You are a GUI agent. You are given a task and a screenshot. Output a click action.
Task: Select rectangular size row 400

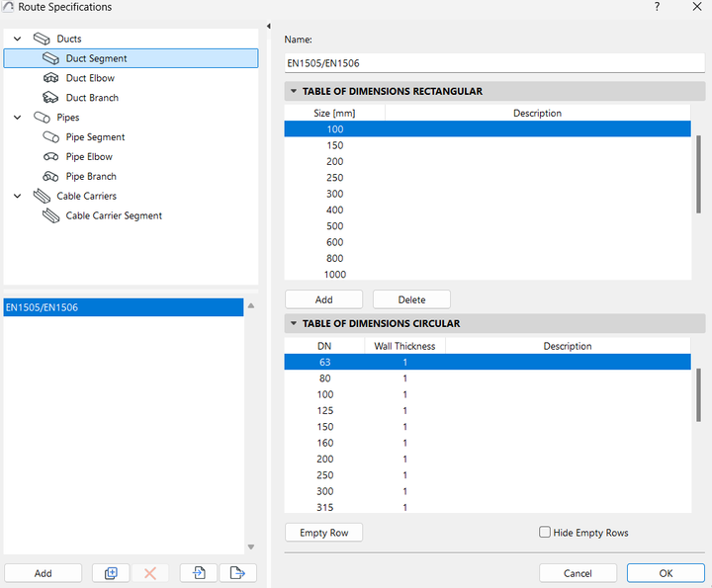pyautogui.click(x=488, y=210)
